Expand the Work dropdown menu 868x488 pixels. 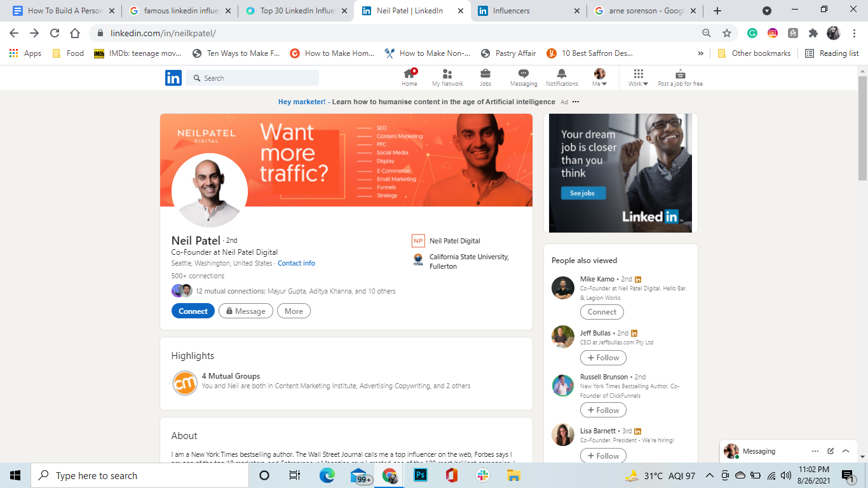pos(638,78)
